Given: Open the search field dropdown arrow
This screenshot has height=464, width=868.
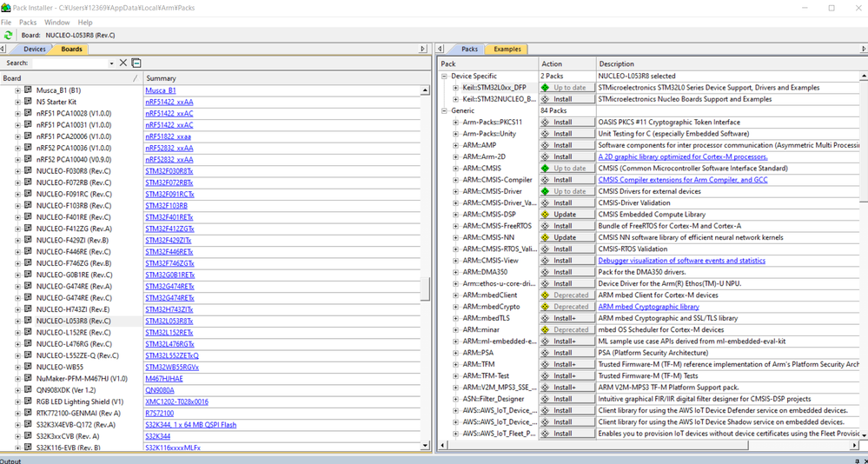Looking at the screenshot, I should point(112,63).
